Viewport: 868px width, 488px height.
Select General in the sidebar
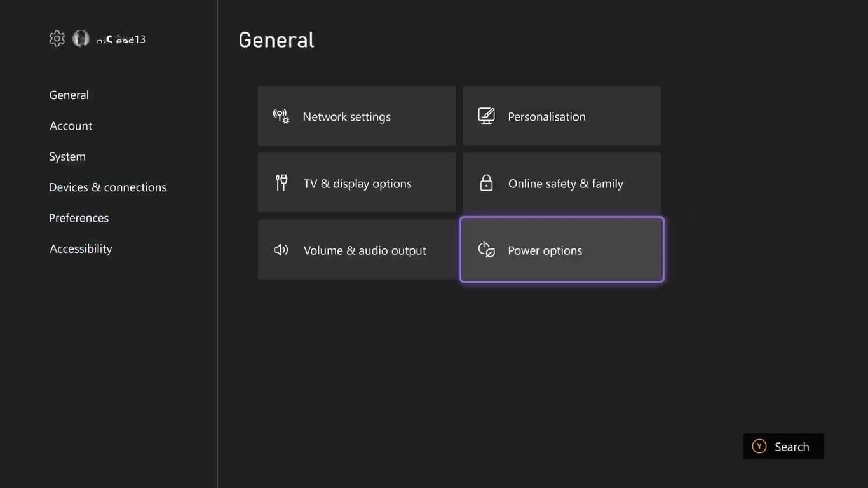pos(69,95)
